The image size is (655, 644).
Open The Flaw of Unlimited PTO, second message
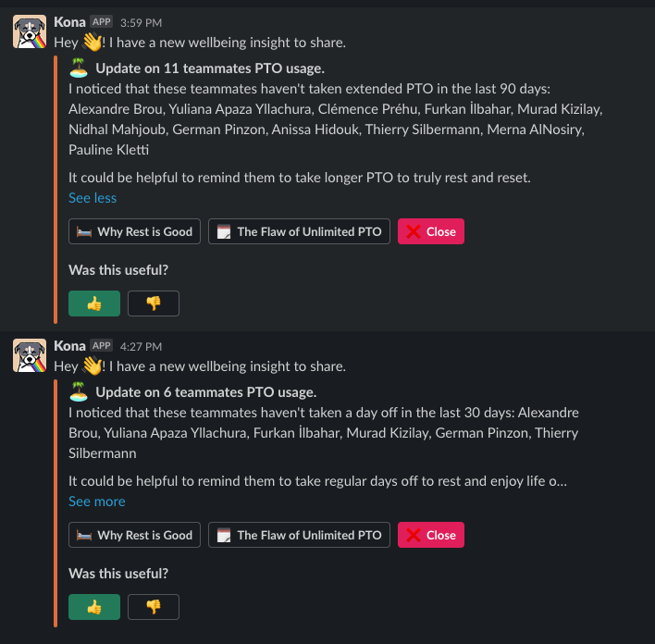pyautogui.click(x=299, y=535)
